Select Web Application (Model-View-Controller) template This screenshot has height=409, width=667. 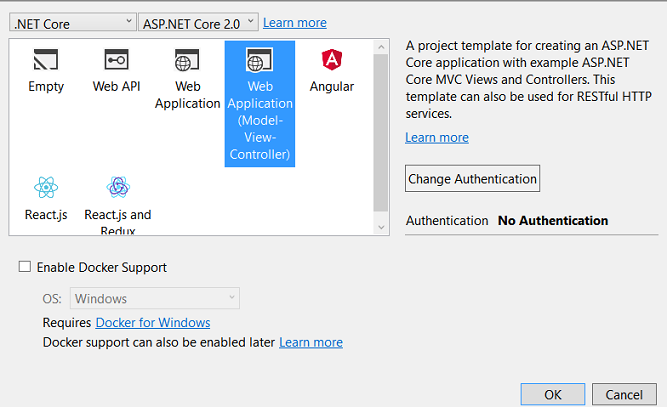pos(259,103)
